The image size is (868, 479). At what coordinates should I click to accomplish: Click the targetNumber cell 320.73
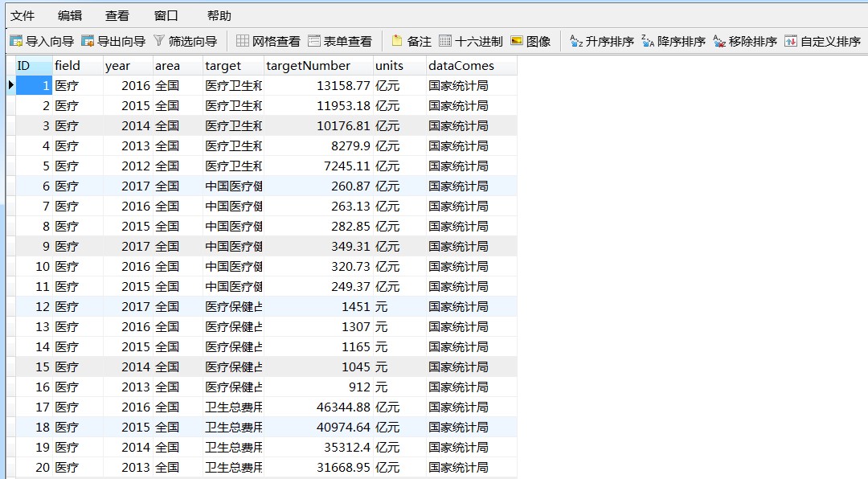(319, 266)
